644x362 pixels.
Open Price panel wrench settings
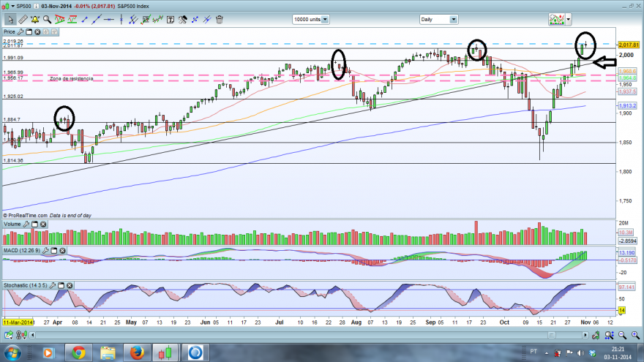[x=20, y=32]
